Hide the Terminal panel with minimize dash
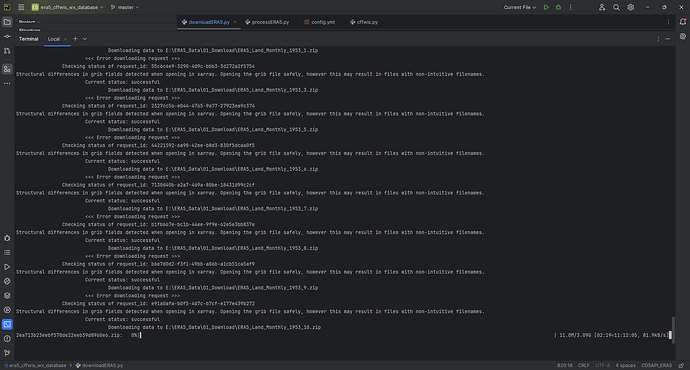The width and height of the screenshot is (690, 370). [x=668, y=39]
